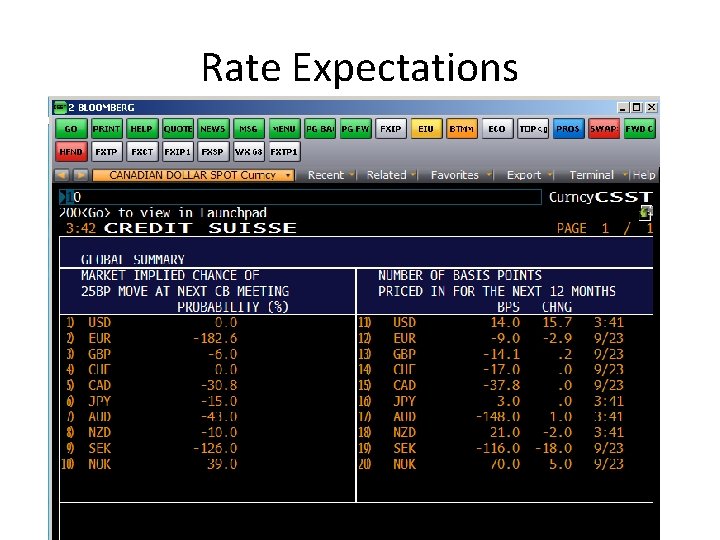This screenshot has width=720, height=540.
Task: Click the FXCT button
Action: tap(142, 152)
